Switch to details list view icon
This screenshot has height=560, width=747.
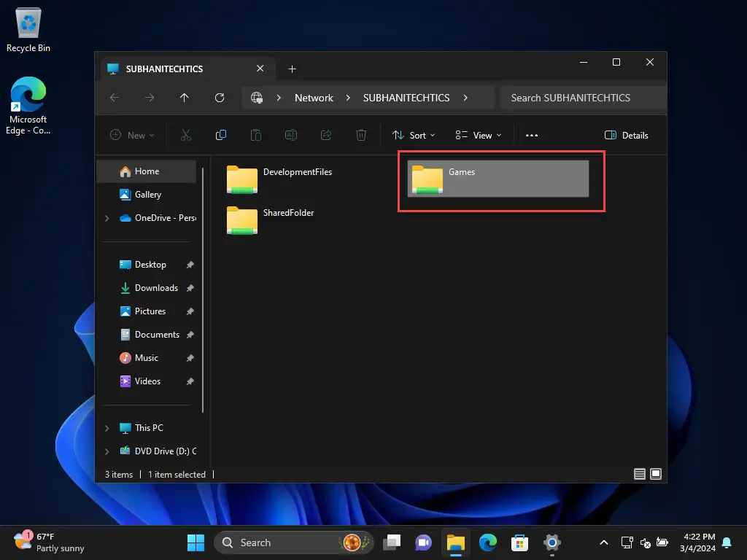pos(640,474)
